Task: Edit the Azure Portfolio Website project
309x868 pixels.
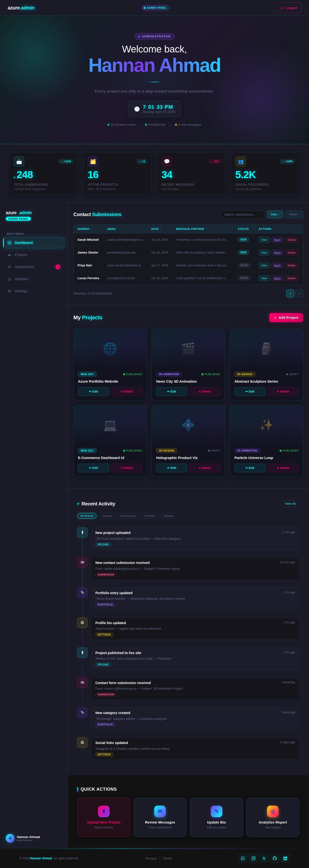Action: [x=94, y=392]
